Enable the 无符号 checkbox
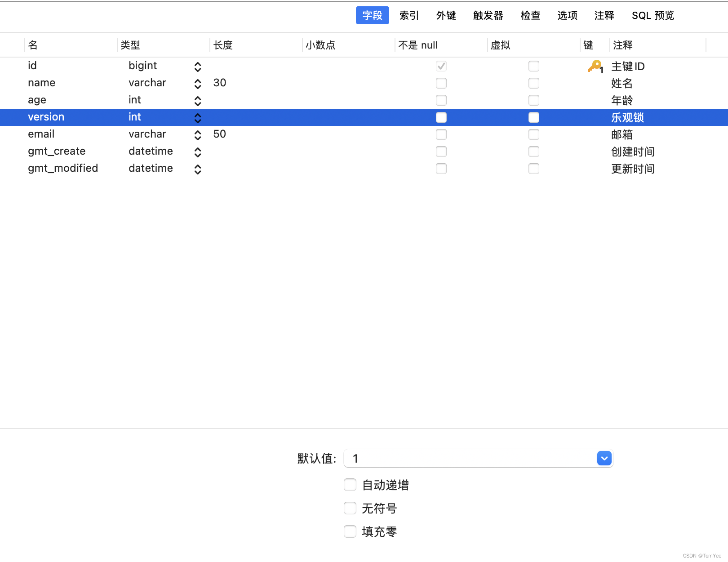 coord(350,508)
